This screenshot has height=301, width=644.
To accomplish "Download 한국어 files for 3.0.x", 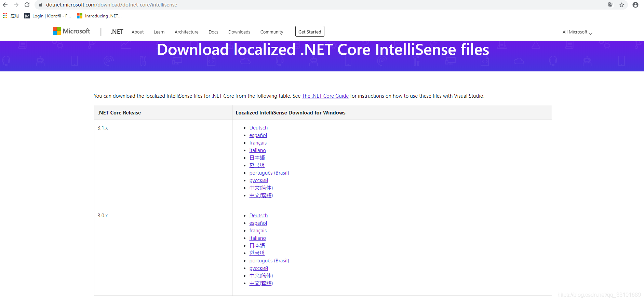I will pos(257,253).
